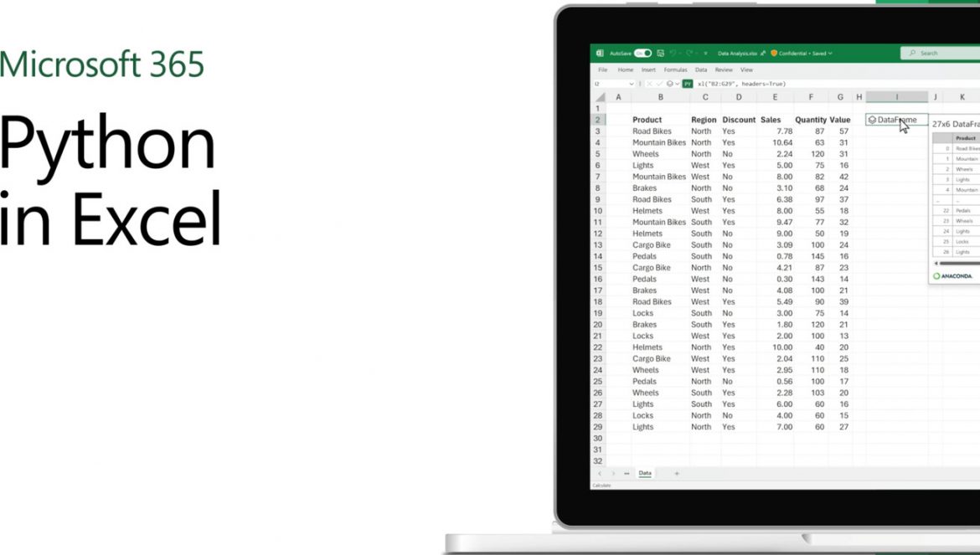
Task: Expand the Confidential Saved dropdown chevron
Action: pos(830,54)
